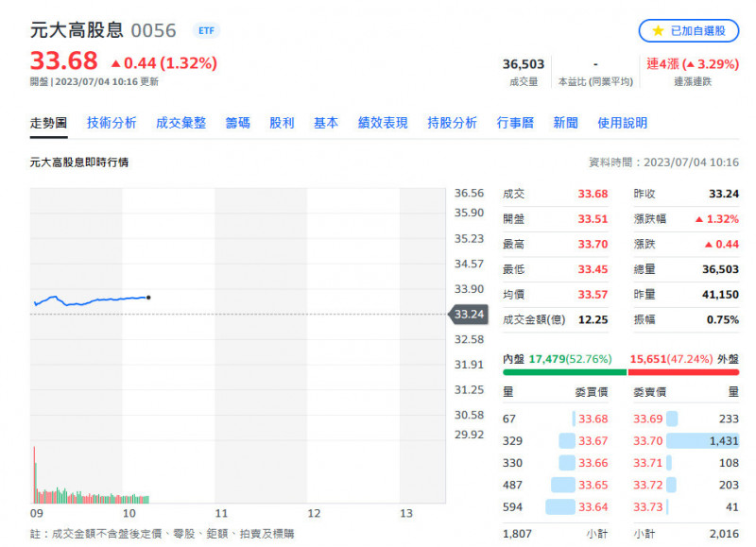Switch to the 技術分析 tab
This screenshot has width=756, height=547.
tap(112, 124)
